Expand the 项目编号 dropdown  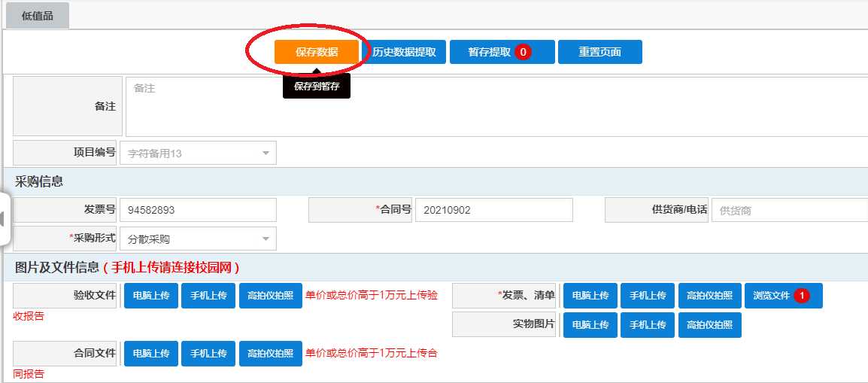tap(265, 154)
